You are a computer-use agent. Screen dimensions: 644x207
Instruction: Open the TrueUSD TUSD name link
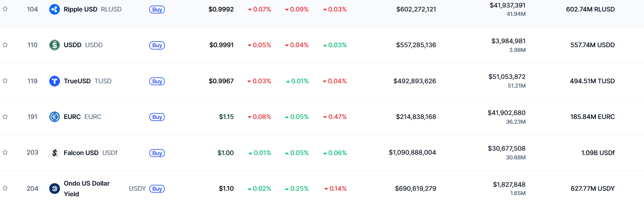pyautogui.click(x=87, y=81)
